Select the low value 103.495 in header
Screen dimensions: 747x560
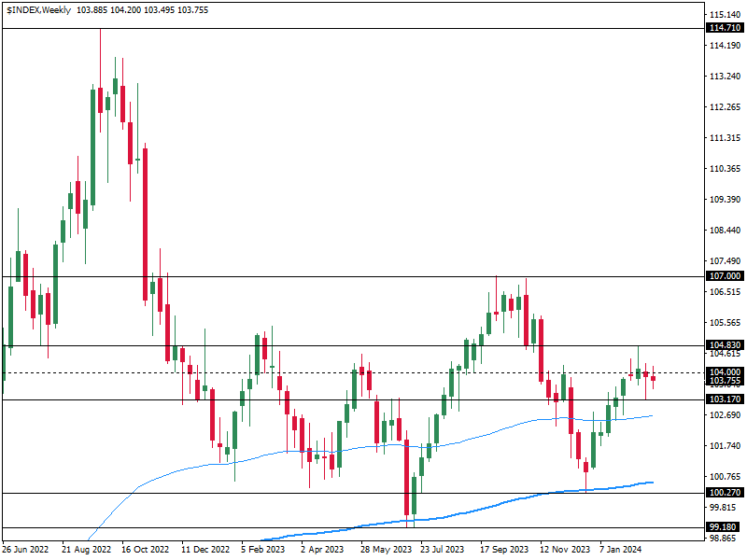coord(159,10)
